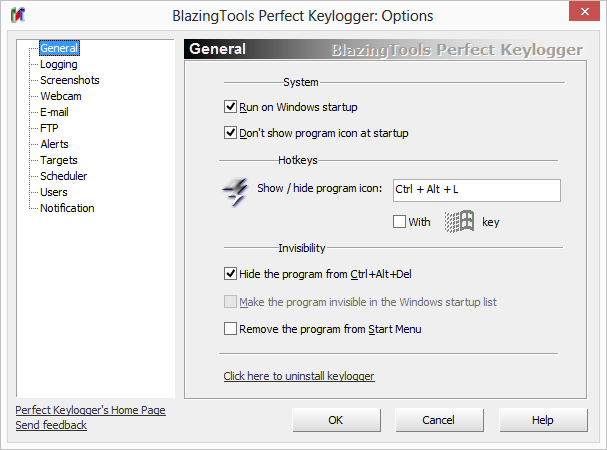Click the Perfect Keylogger title bar icon
The height and width of the screenshot is (450, 607).
20,16
